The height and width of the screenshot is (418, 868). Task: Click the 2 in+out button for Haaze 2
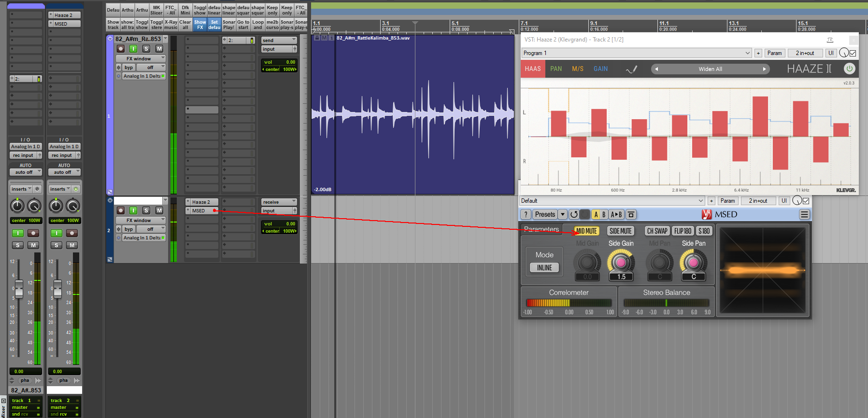(x=805, y=53)
